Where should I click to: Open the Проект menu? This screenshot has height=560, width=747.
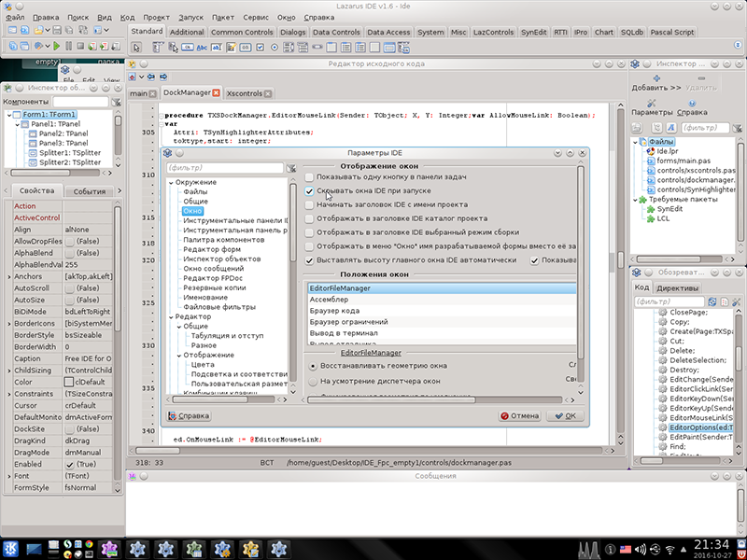point(156,17)
